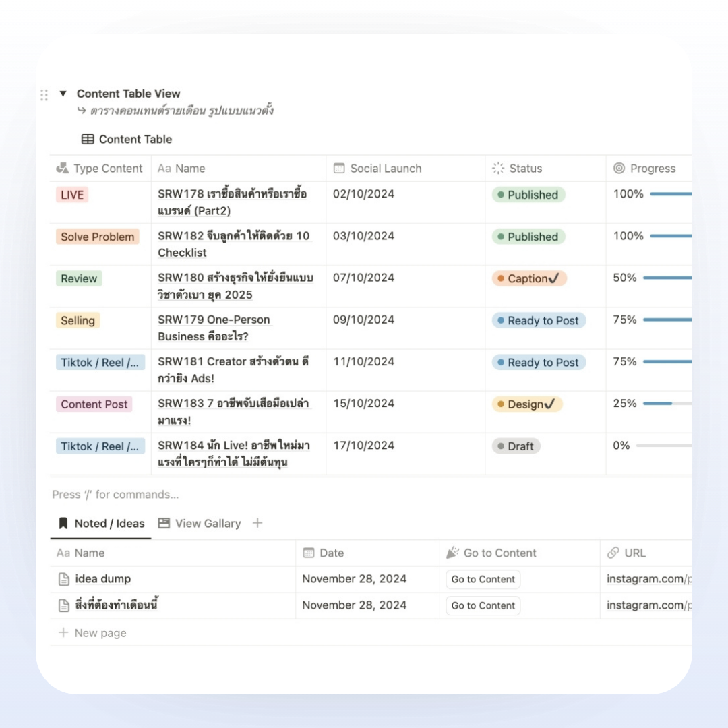
Task: Click the Status column spinner icon
Action: pos(498,169)
